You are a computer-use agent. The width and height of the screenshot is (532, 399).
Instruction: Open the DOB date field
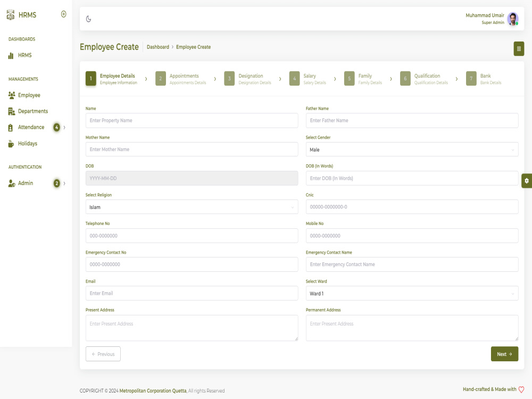tap(192, 178)
